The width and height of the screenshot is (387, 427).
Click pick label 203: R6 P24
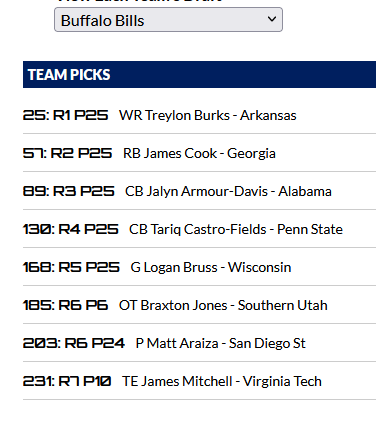[x=74, y=343]
